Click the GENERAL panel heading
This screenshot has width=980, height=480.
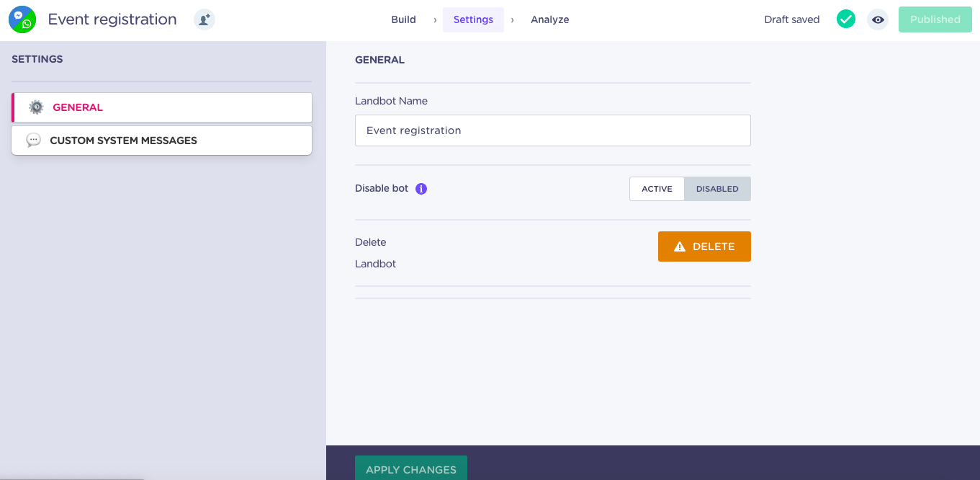(379, 60)
